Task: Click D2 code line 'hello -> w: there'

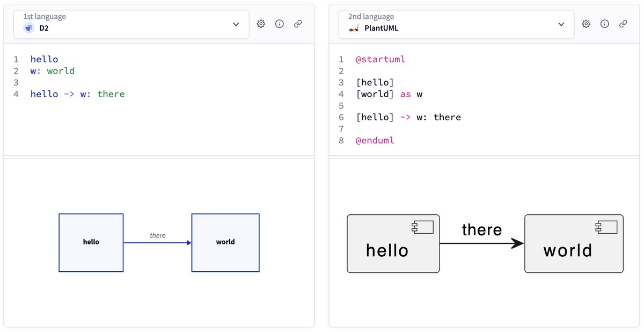Action: (77, 94)
